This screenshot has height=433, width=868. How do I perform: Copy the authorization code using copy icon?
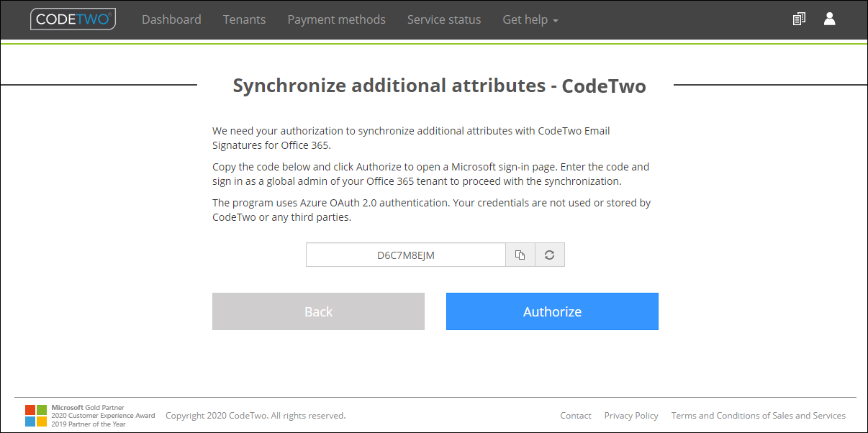[520, 255]
